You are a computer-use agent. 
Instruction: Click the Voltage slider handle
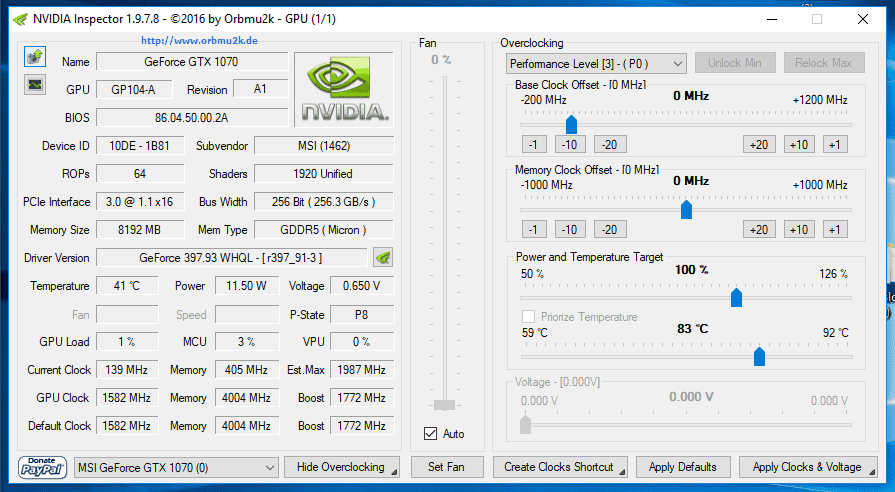(x=526, y=425)
